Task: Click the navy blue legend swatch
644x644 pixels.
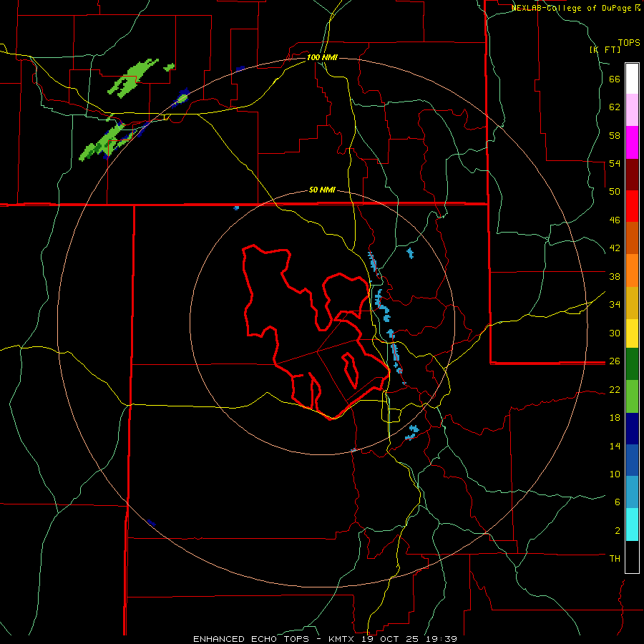Action: tap(632, 429)
